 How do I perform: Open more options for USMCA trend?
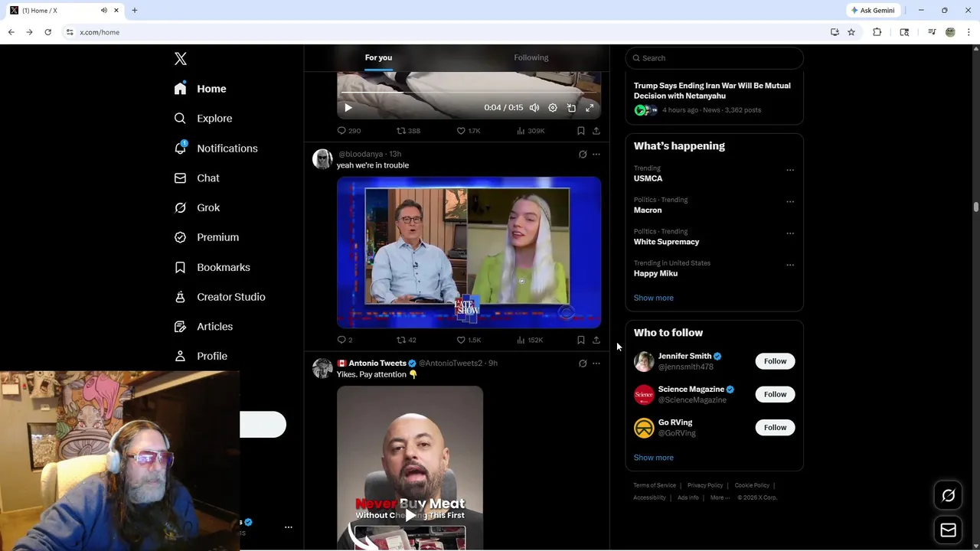coord(790,170)
